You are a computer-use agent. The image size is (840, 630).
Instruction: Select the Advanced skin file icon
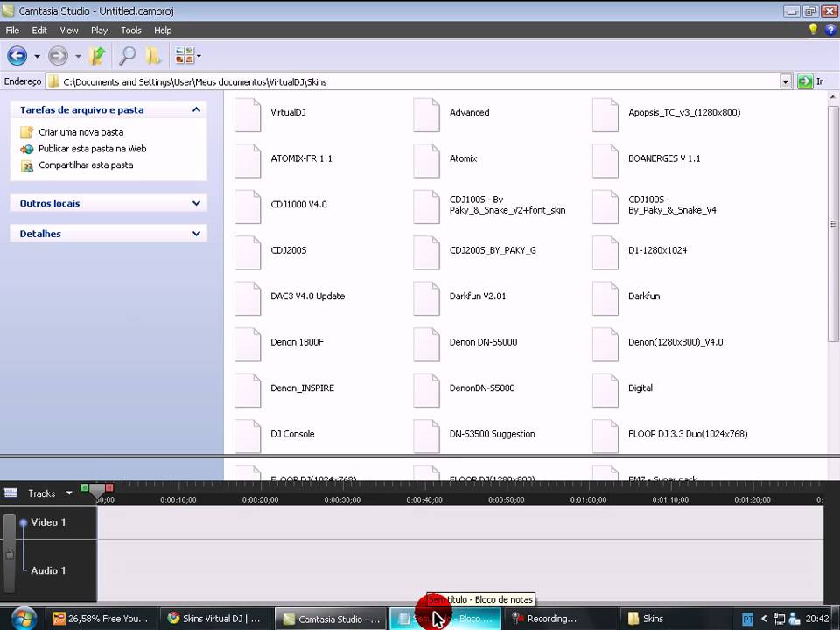(x=427, y=114)
